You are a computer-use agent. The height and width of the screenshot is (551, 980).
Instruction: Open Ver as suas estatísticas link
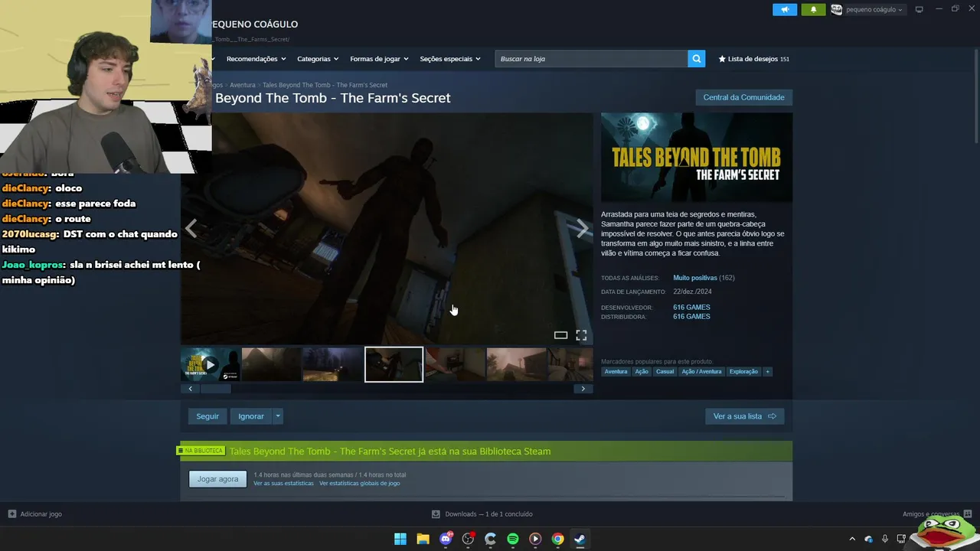[x=283, y=484]
